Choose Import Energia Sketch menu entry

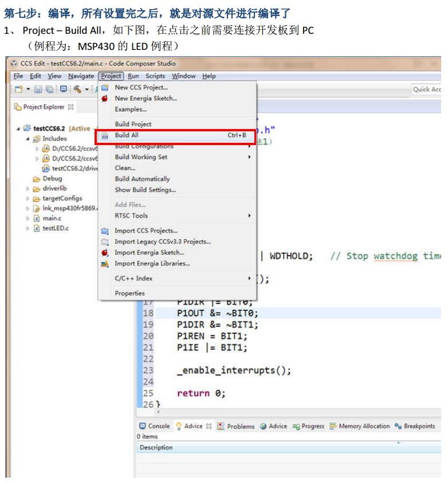[178, 252]
